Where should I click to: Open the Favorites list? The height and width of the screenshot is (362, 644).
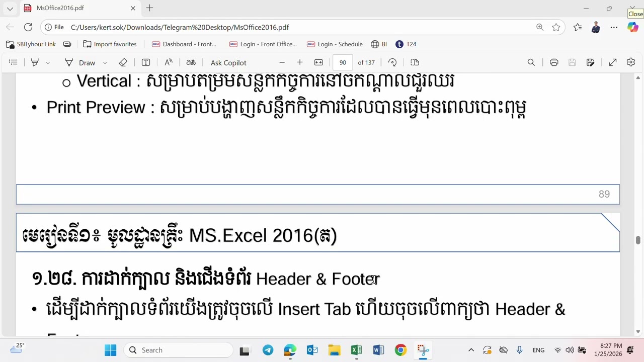click(x=578, y=27)
